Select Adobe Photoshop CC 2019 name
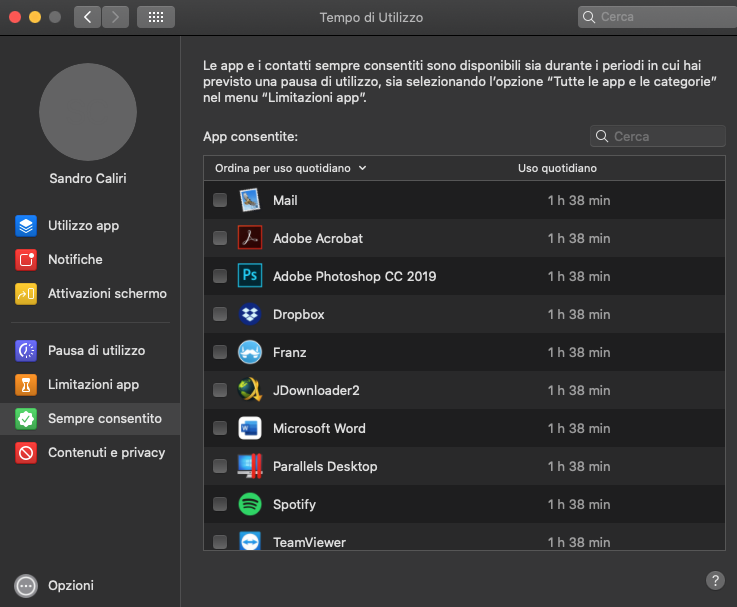The width and height of the screenshot is (737, 607). click(354, 276)
